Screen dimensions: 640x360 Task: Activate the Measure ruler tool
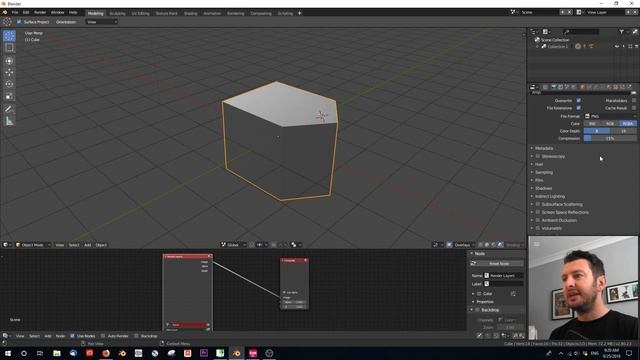click(x=9, y=121)
